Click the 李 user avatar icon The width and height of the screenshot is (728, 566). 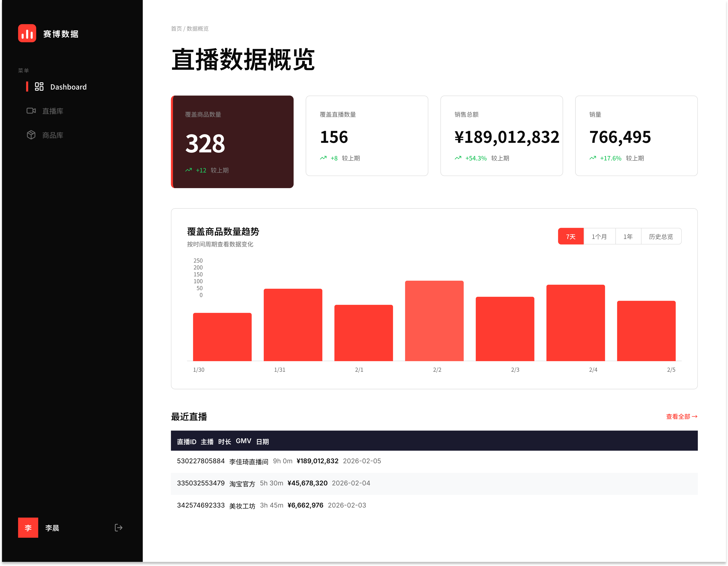[x=28, y=528]
